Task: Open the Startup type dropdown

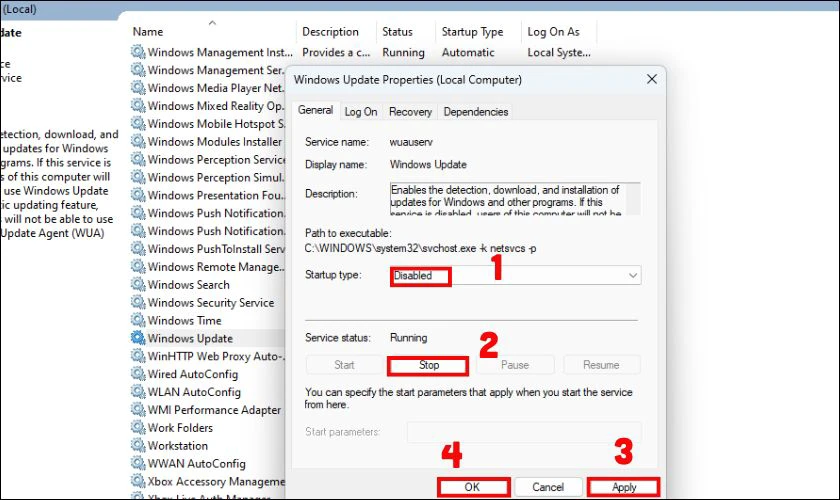Action: click(515, 275)
